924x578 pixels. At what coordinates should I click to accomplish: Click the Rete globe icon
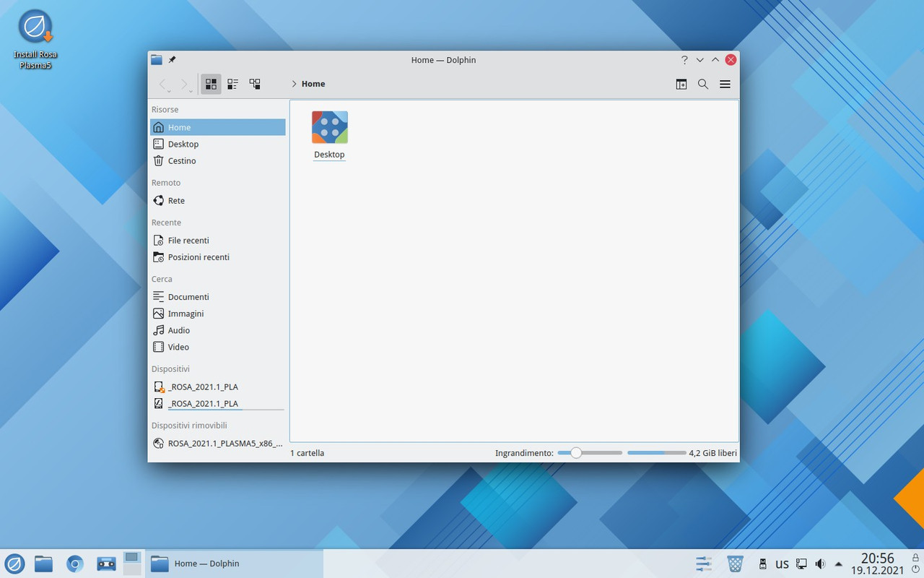coord(159,200)
